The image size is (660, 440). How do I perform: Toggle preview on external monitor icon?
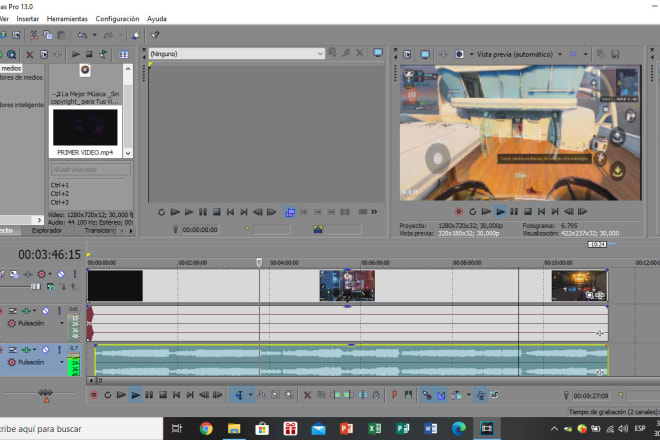pyautogui.click(x=425, y=55)
